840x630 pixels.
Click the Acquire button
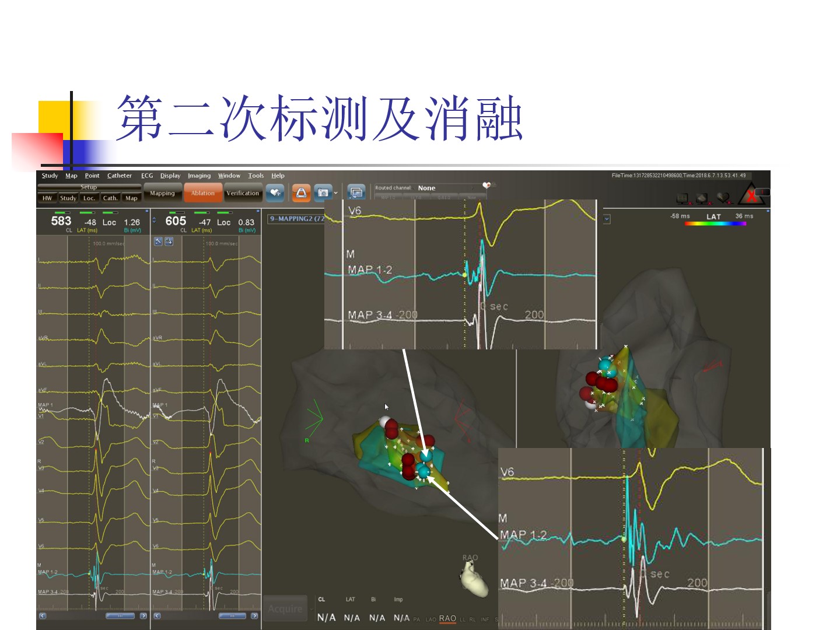click(285, 609)
